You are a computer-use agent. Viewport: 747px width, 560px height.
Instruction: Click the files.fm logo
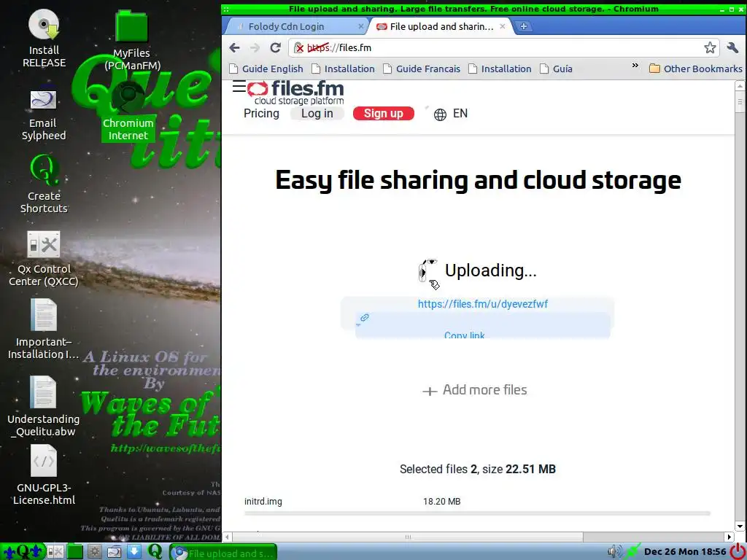295,93
